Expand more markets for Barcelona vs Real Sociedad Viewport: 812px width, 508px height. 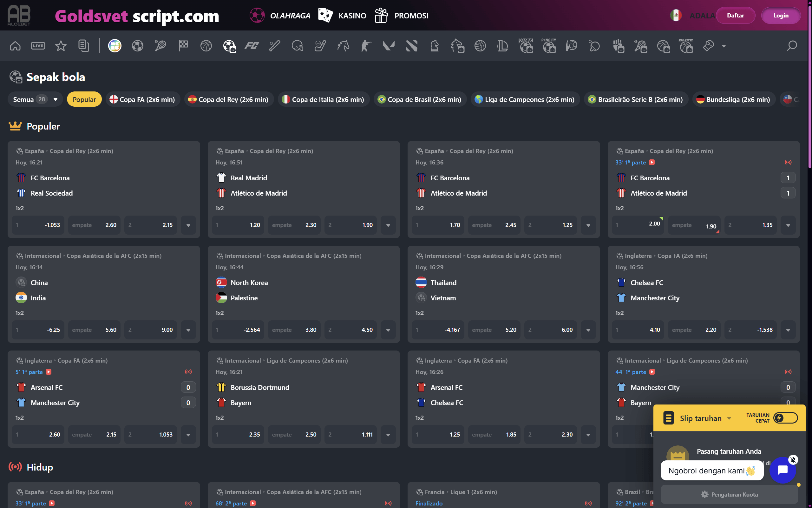tap(188, 225)
